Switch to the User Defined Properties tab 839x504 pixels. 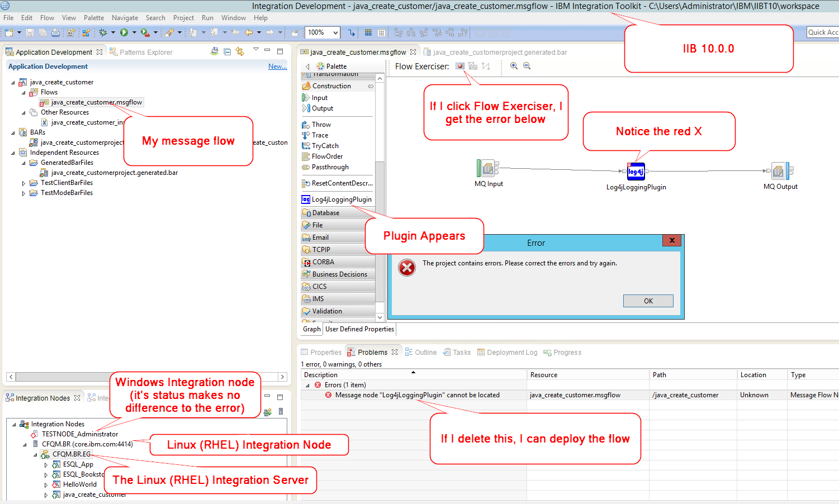pos(359,329)
